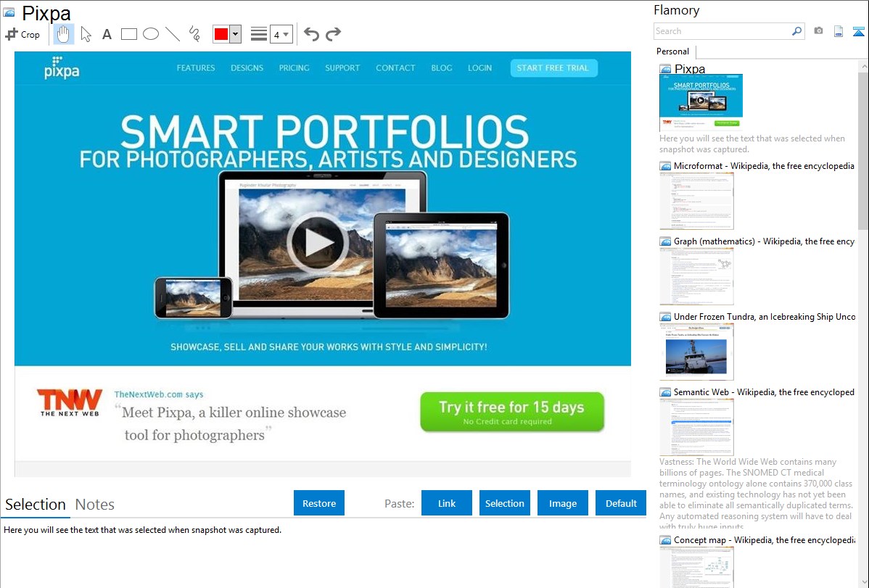This screenshot has height=588, width=869.
Task: Click the icon beside Semantic Web entry
Action: click(665, 392)
